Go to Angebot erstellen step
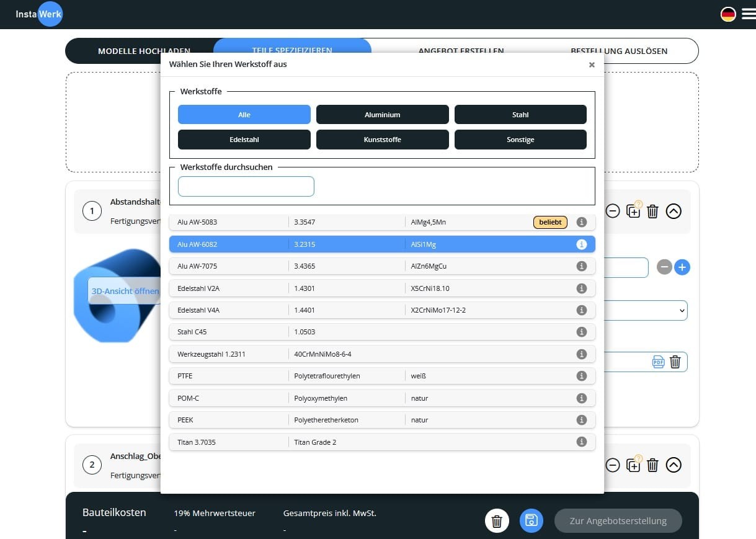Image resolution: width=756 pixels, height=539 pixels. coord(461,51)
